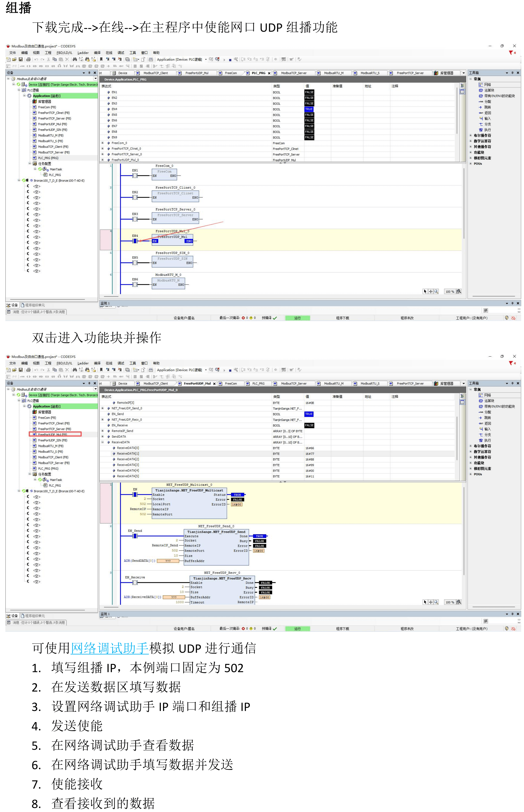Screen dimensions: 524x812
Task: Click red funnel notification icon in upper window
Action: 511,52
